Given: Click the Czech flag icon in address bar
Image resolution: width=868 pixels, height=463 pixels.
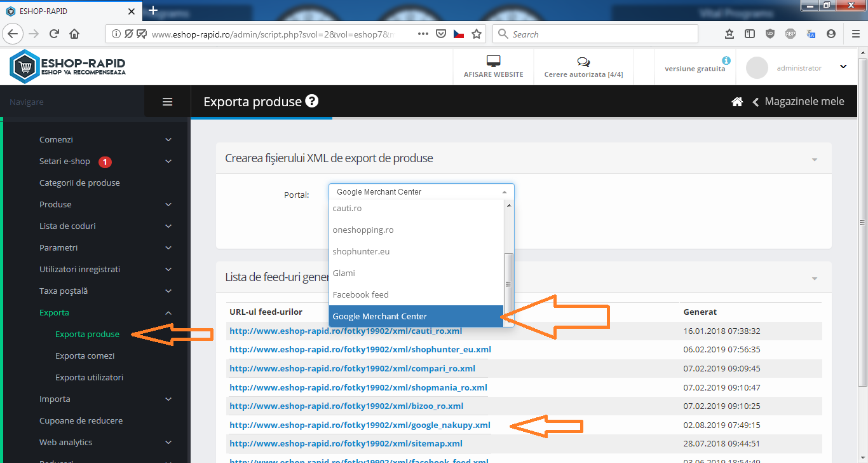Looking at the screenshot, I should pyautogui.click(x=459, y=34).
